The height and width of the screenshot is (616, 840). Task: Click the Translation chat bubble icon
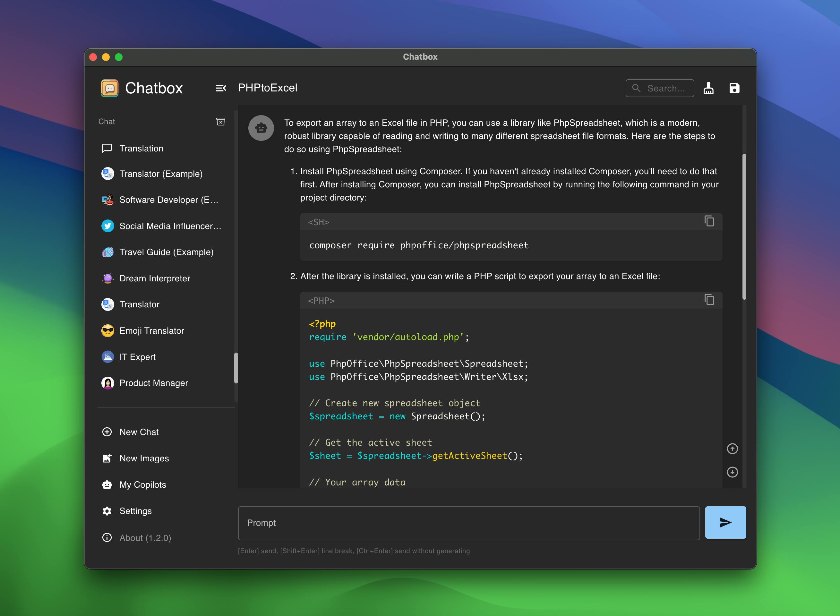[x=107, y=149]
